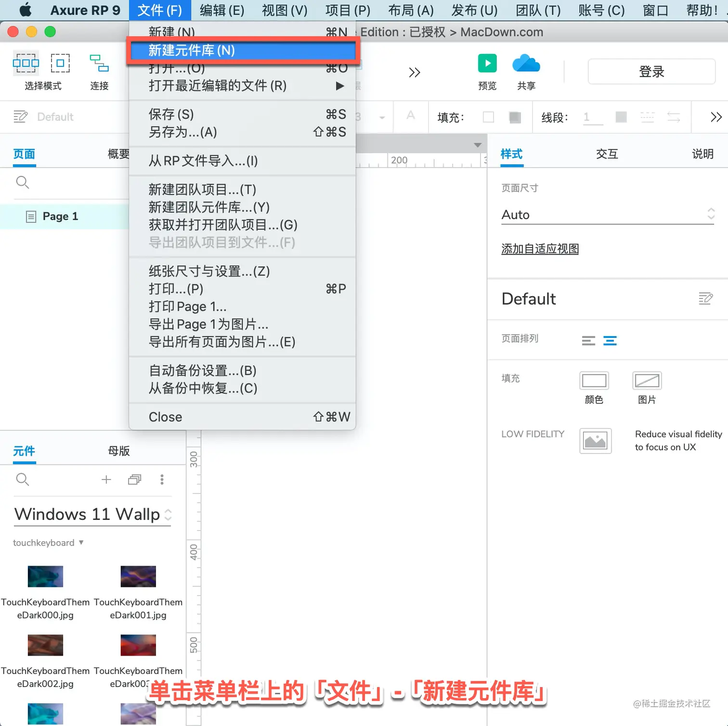Open the Default style manager icon in toolbar
728x726 pixels.
pyautogui.click(x=20, y=117)
